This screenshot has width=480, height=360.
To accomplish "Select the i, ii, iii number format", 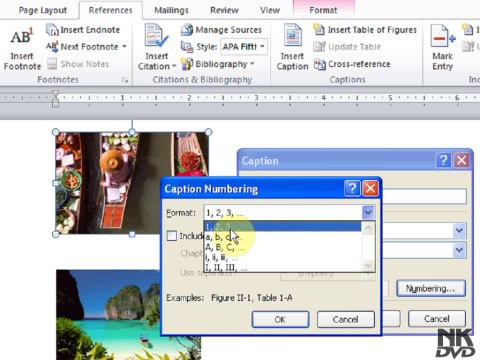I will tap(283, 257).
